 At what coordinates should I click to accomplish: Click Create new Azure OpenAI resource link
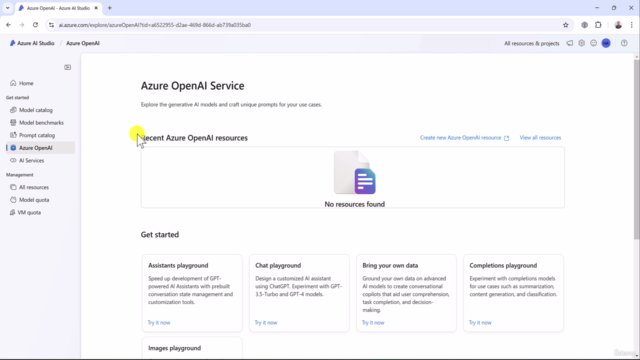[x=464, y=138]
